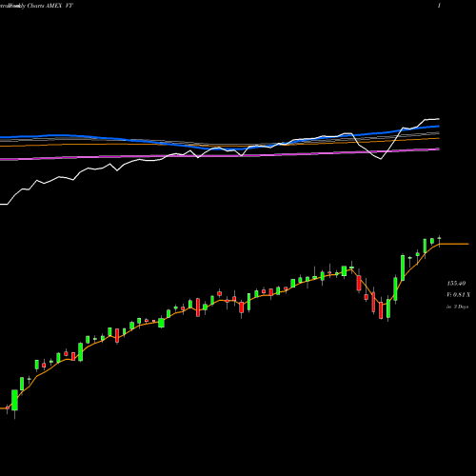Click the tall green candle at chart's far left bottom
The image size is (476, 476).
[14, 400]
